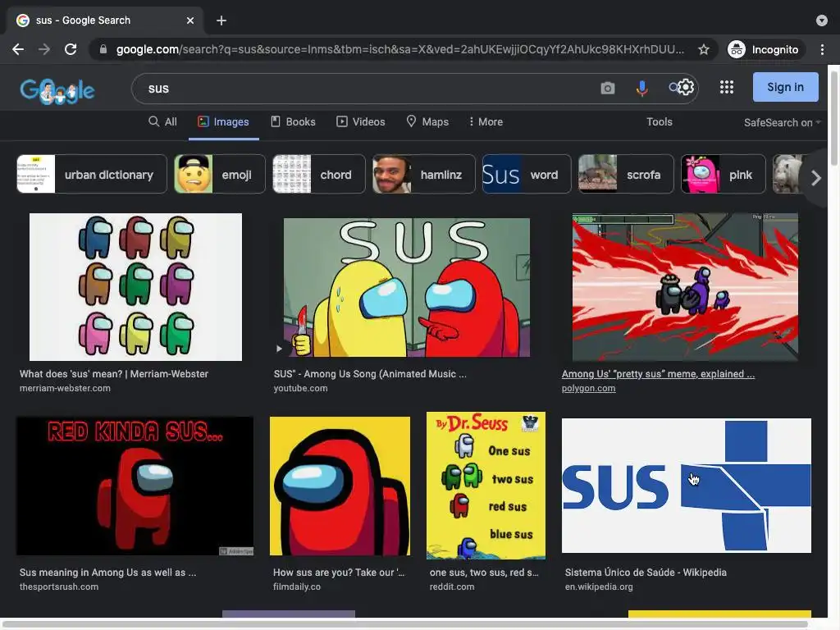Open the reddit.com source link

[x=452, y=587]
